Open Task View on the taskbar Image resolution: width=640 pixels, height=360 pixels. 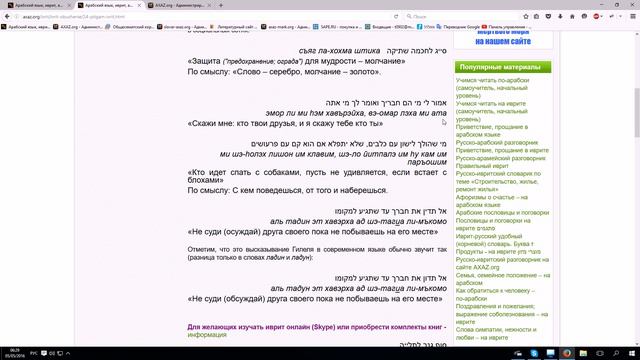[600, 353]
